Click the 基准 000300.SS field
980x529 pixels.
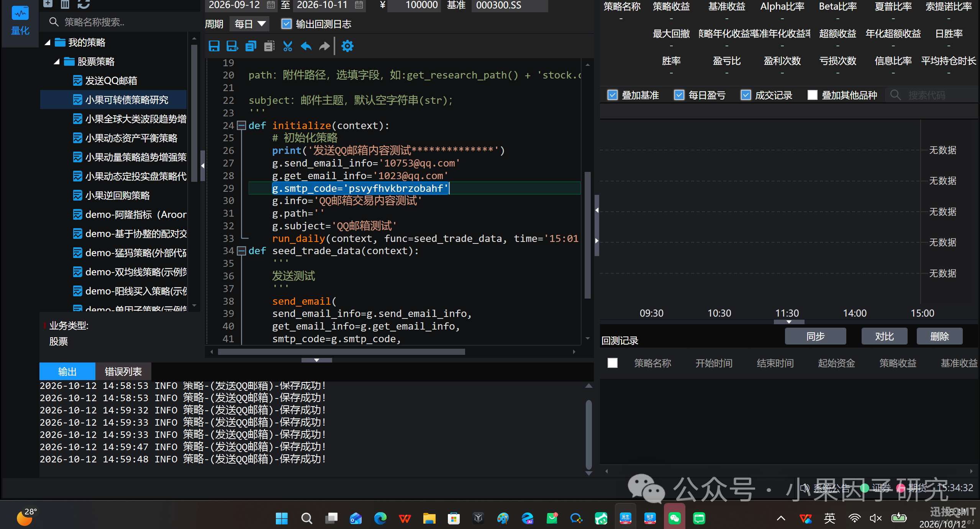tap(510, 5)
